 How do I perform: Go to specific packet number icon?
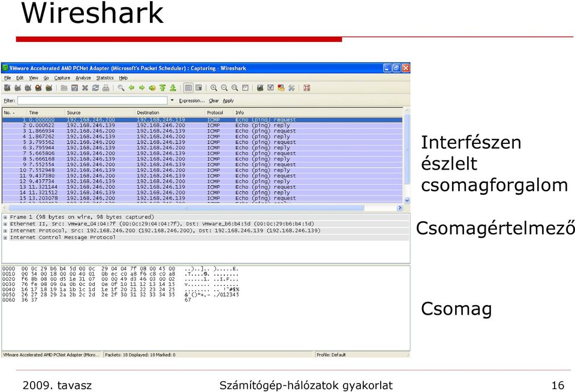152,88
